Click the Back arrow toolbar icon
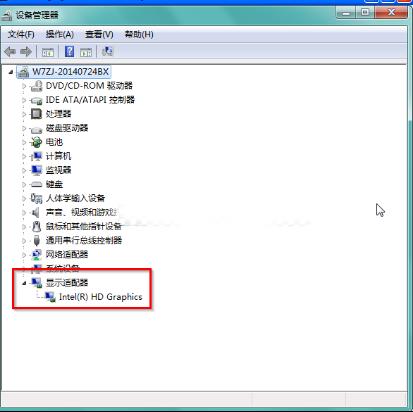This screenshot has height=412, width=413. point(10,52)
